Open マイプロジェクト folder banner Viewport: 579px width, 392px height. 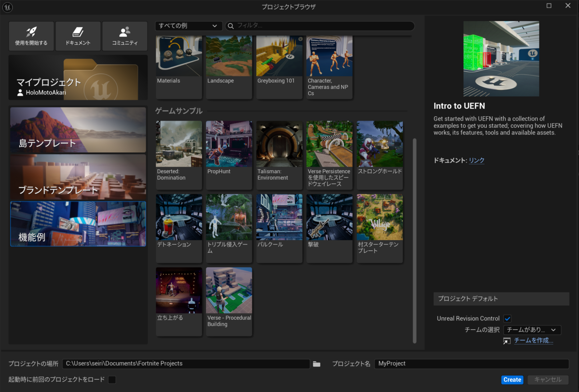pyautogui.click(x=78, y=77)
